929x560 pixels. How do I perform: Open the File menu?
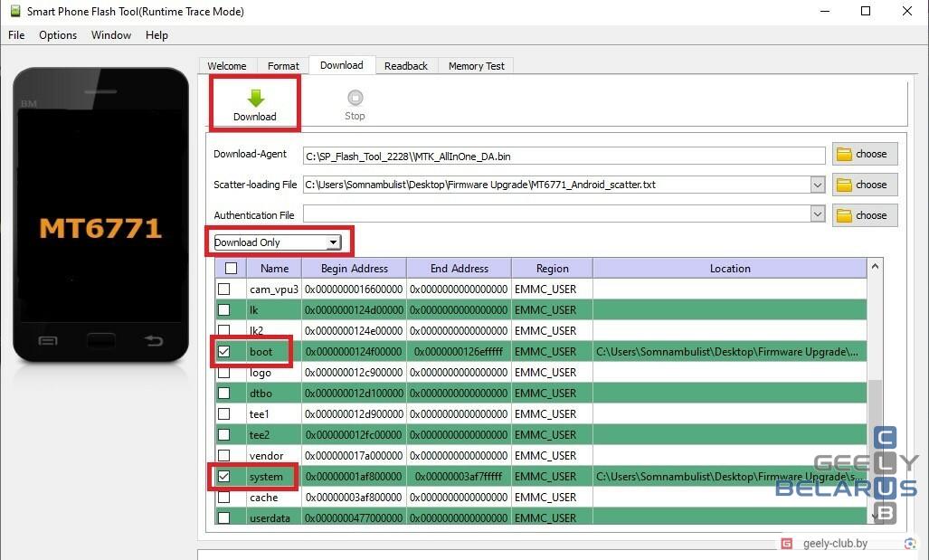point(16,35)
